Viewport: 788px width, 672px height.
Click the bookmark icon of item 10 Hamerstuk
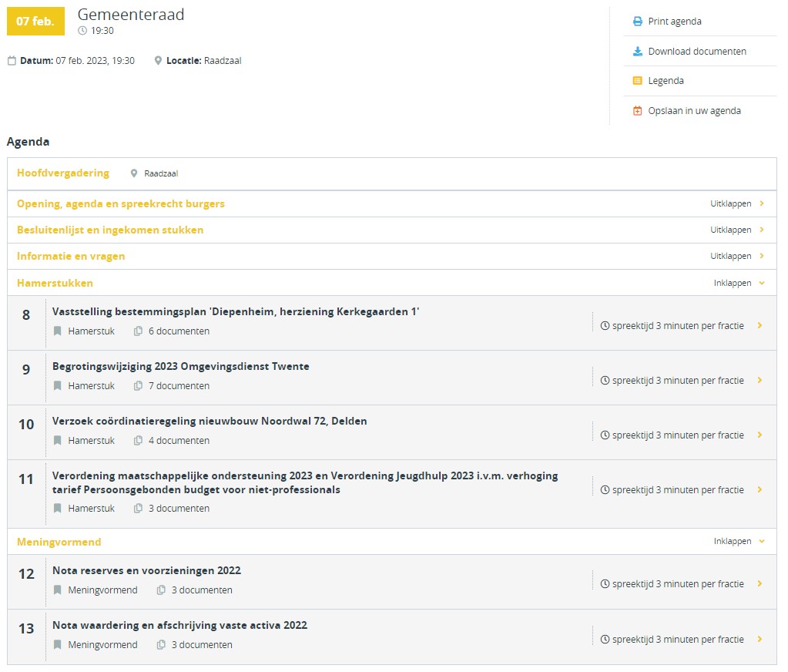click(x=57, y=441)
